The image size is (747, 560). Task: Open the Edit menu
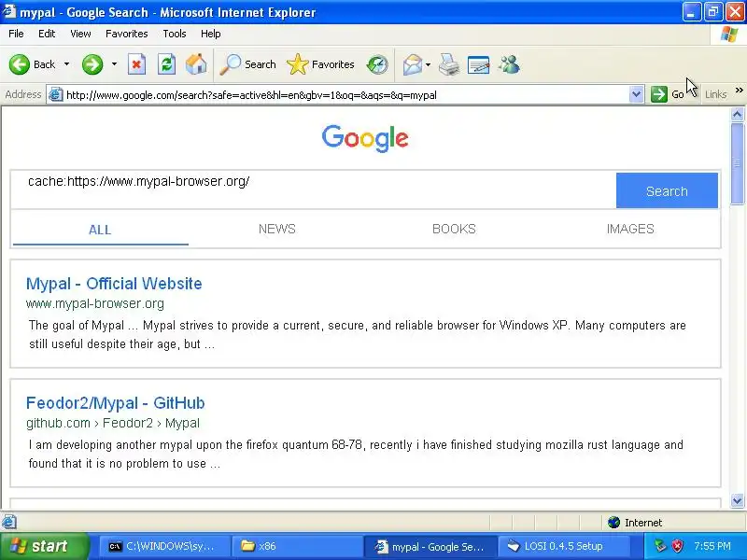(47, 34)
